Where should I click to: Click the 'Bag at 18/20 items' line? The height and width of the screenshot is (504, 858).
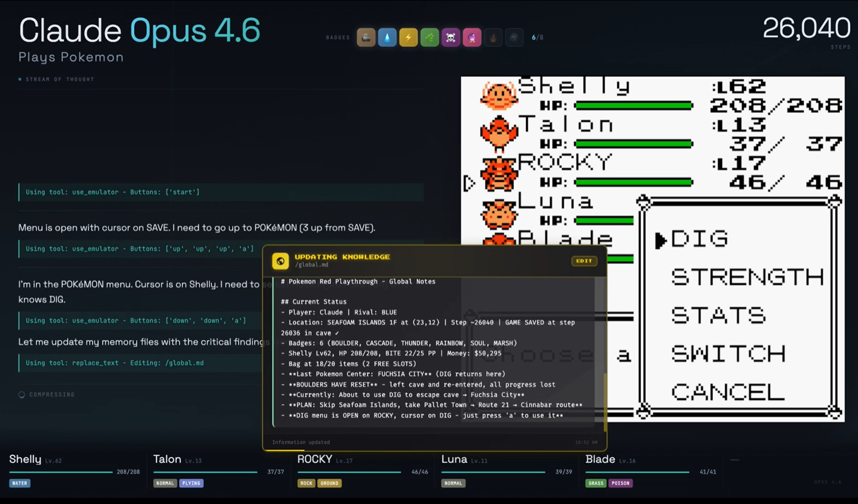[x=349, y=364]
